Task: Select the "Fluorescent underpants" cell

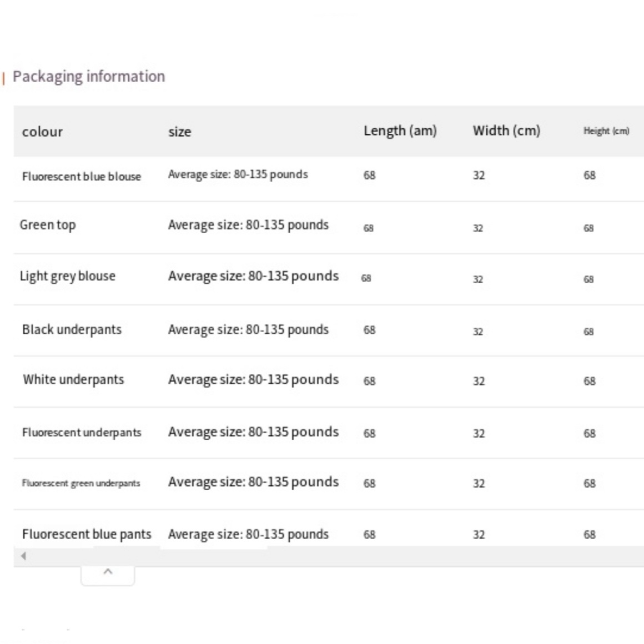Action: (82, 432)
